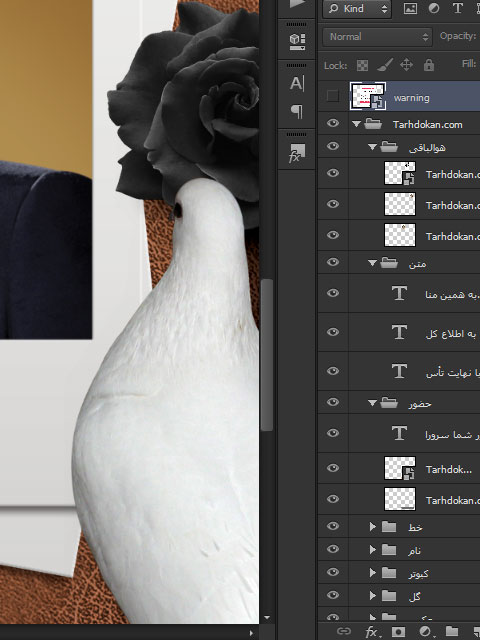The width and height of the screenshot is (480, 640).
Task: Open the 3D panel icon
Action: pos(297,41)
